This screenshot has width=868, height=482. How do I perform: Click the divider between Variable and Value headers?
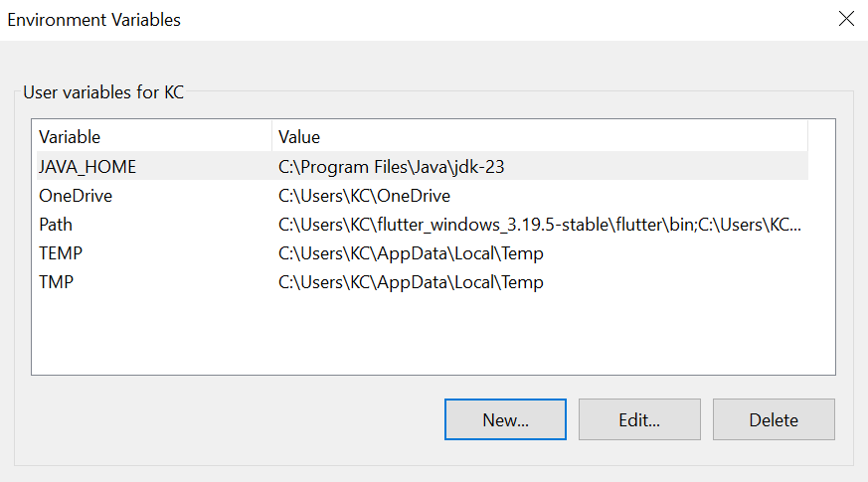(271, 137)
